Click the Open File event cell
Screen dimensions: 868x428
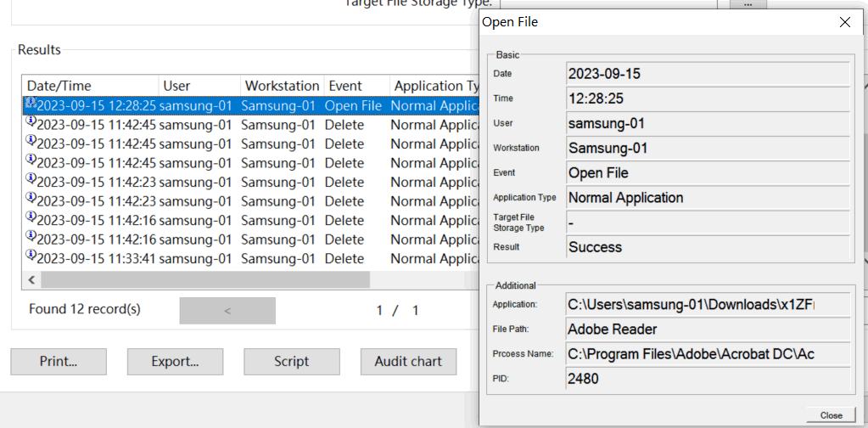pos(353,106)
